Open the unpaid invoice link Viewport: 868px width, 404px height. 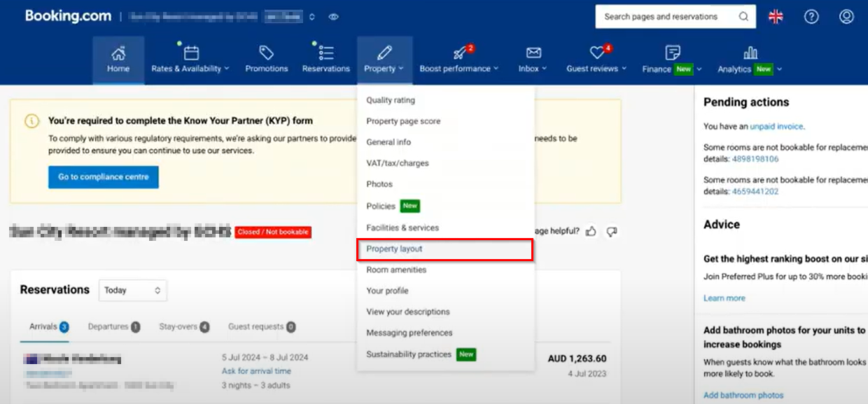point(776,127)
